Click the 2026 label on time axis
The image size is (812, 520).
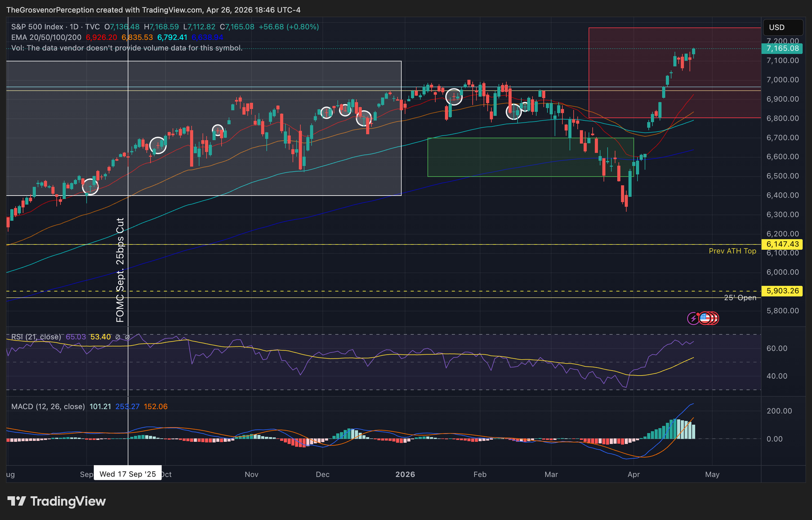405,474
